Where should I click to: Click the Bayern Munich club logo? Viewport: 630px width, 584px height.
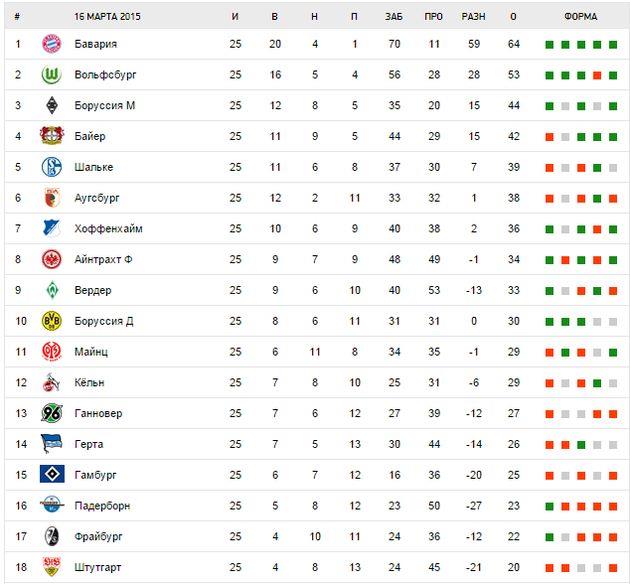tap(51, 44)
